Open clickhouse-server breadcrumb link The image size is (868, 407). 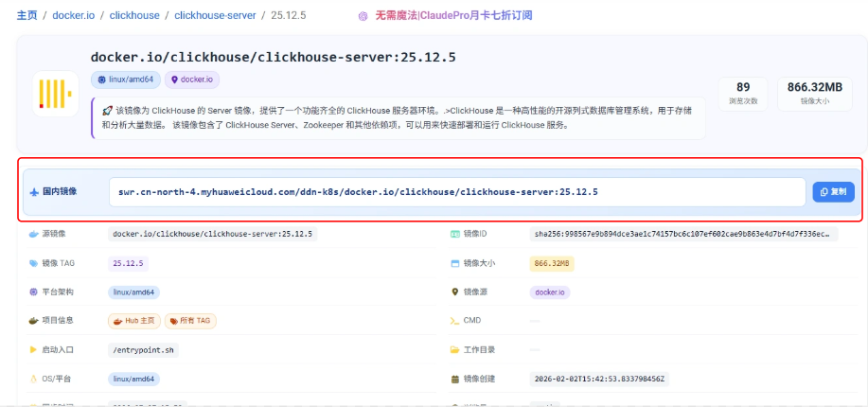pos(215,15)
